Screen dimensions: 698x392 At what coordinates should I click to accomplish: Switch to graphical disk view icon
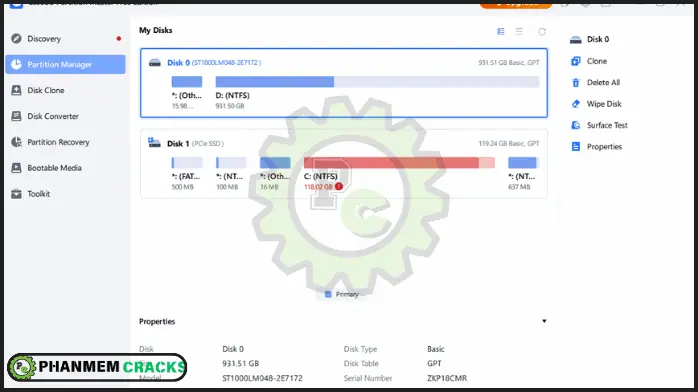pos(501,32)
